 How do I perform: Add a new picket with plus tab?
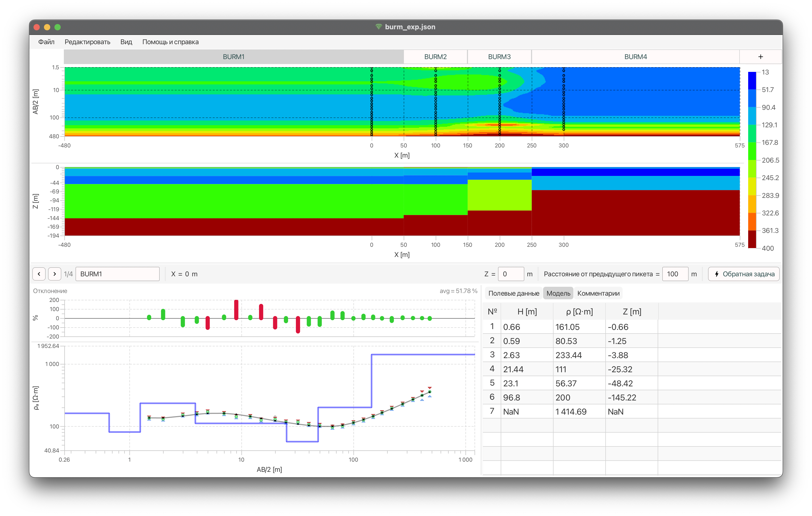(x=760, y=57)
